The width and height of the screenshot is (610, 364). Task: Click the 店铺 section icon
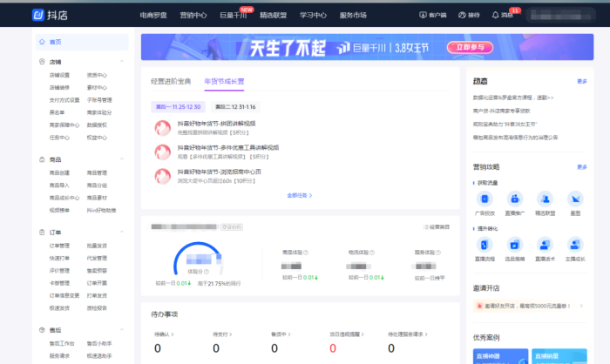coord(42,62)
